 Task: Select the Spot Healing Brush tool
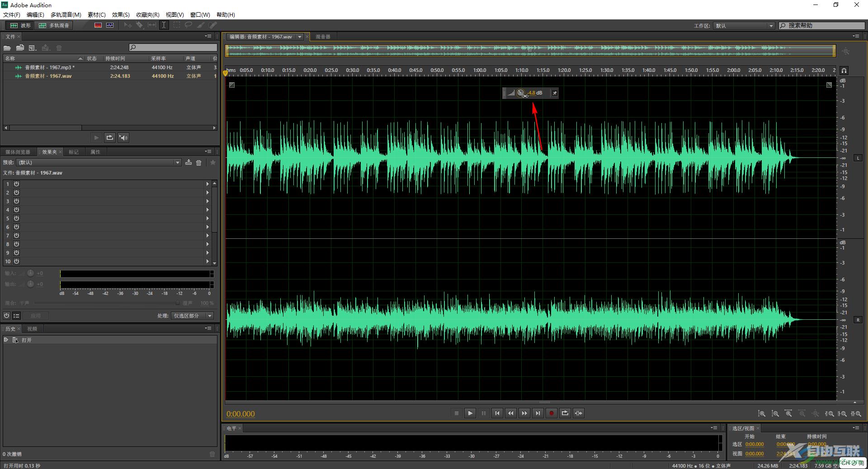[x=212, y=25]
